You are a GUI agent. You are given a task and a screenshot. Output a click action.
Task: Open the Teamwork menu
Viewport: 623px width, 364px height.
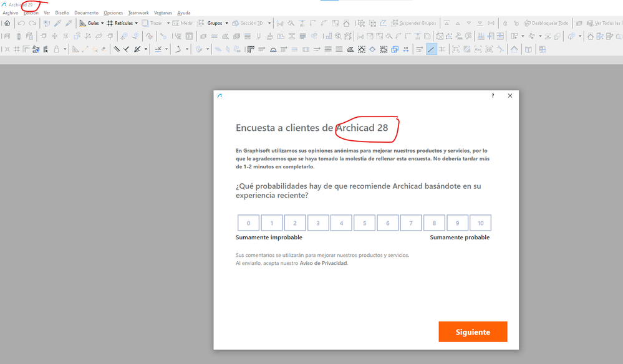[138, 12]
